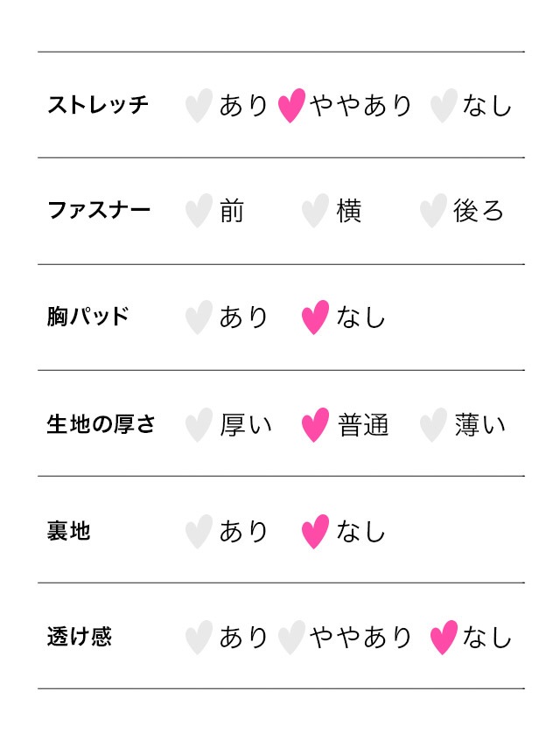Select the pink heart for ストレッチ ややあり

tap(290, 105)
